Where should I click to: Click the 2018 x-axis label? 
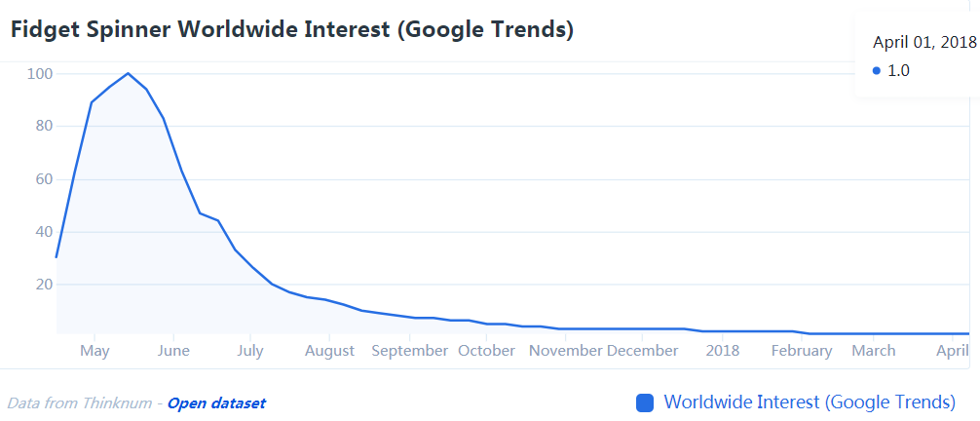click(x=722, y=350)
